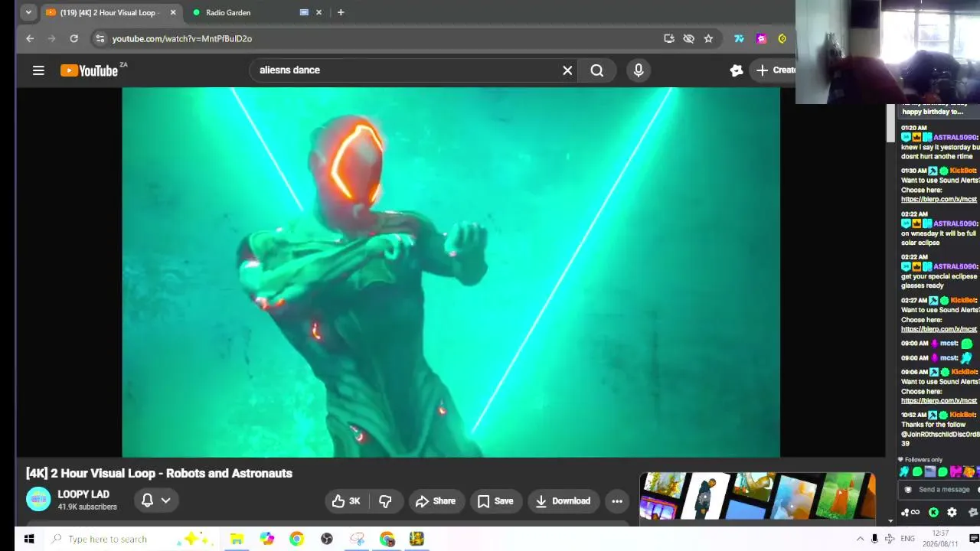Open the Windows notification center

tap(974, 539)
